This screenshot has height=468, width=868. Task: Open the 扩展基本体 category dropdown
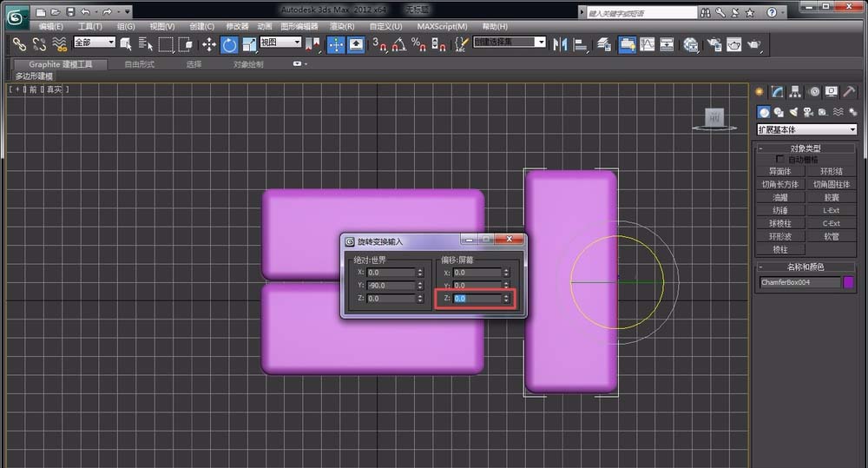(x=806, y=129)
